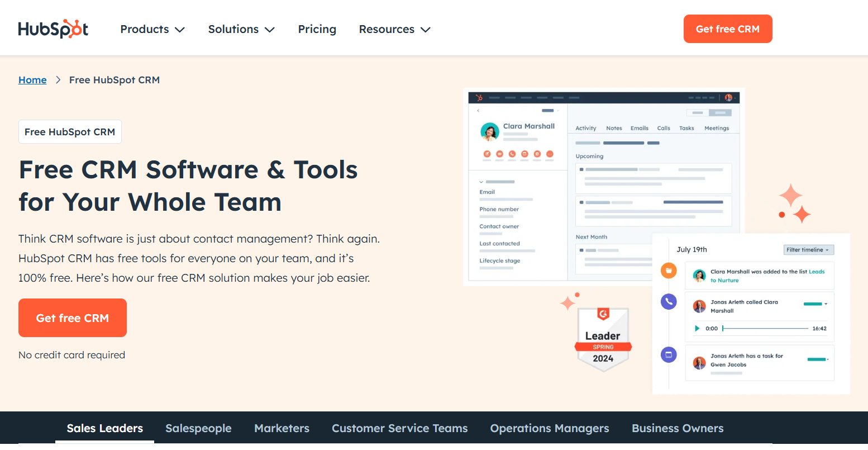Viewport: 868px width, 450px height.
Task: Select the Emails tab in the CRM preview
Action: 640,128
